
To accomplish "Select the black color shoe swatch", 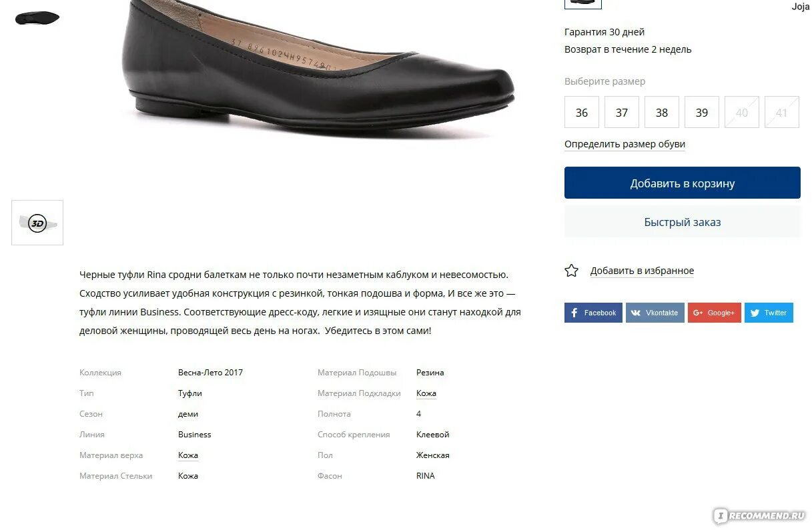I will 583,3.
